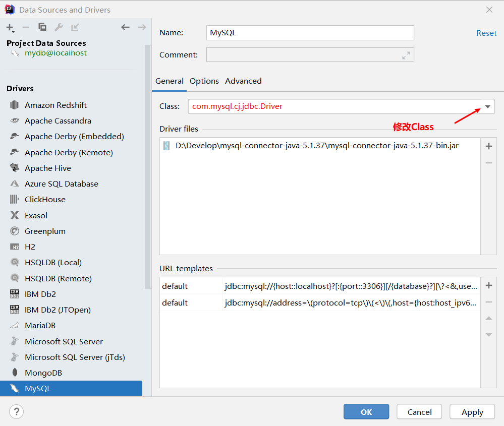Viewport: 504px width, 426px height.
Task: Click the Reset link
Action: click(x=486, y=33)
